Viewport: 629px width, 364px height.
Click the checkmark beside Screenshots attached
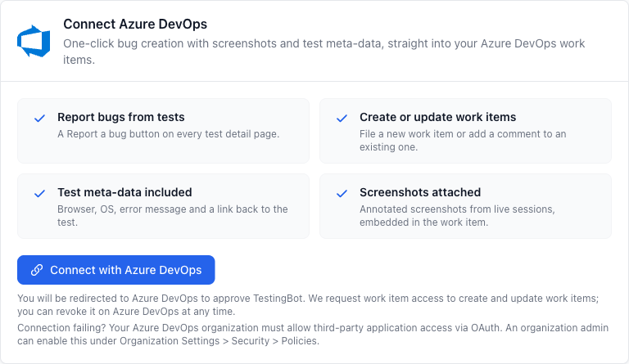pos(342,193)
